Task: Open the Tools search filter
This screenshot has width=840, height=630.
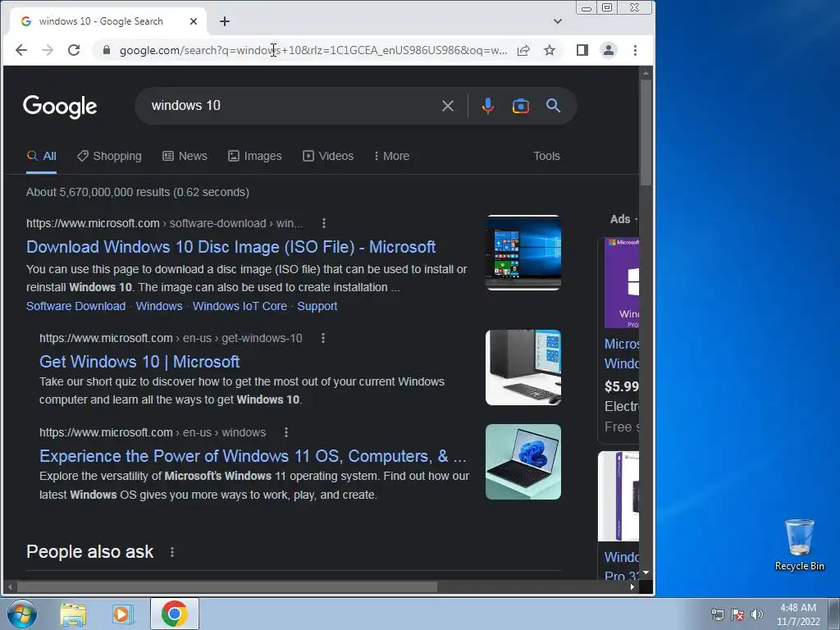Action: pos(546,156)
